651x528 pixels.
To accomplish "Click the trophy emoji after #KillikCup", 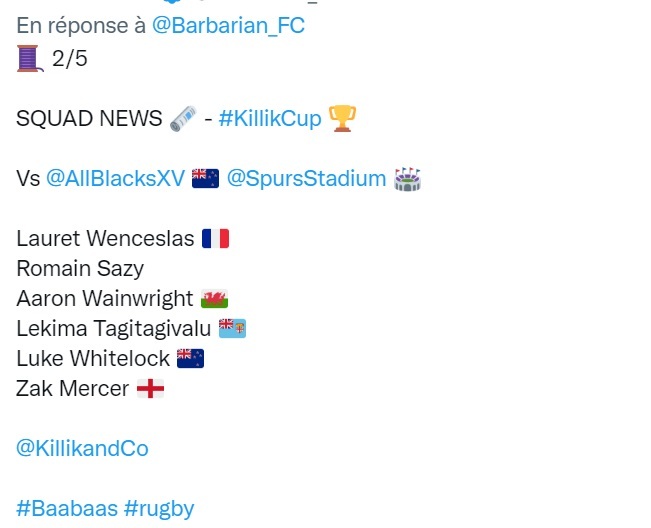I will coord(342,119).
